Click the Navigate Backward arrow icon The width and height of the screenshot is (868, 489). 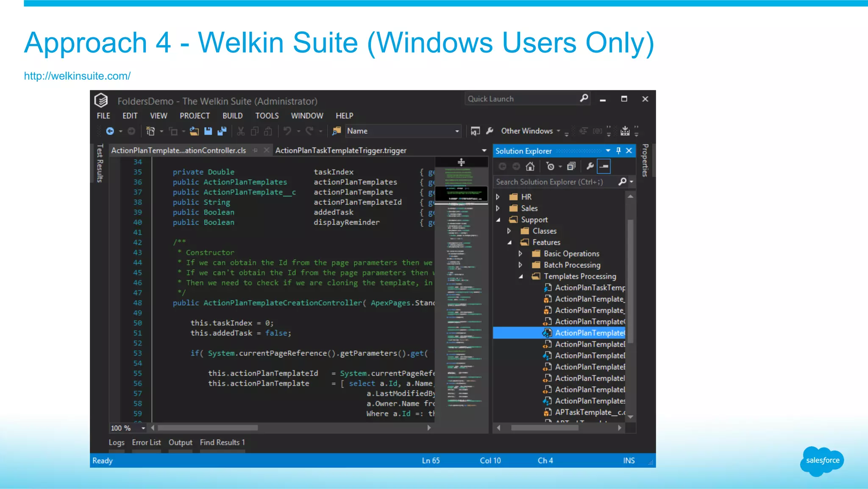[110, 131]
